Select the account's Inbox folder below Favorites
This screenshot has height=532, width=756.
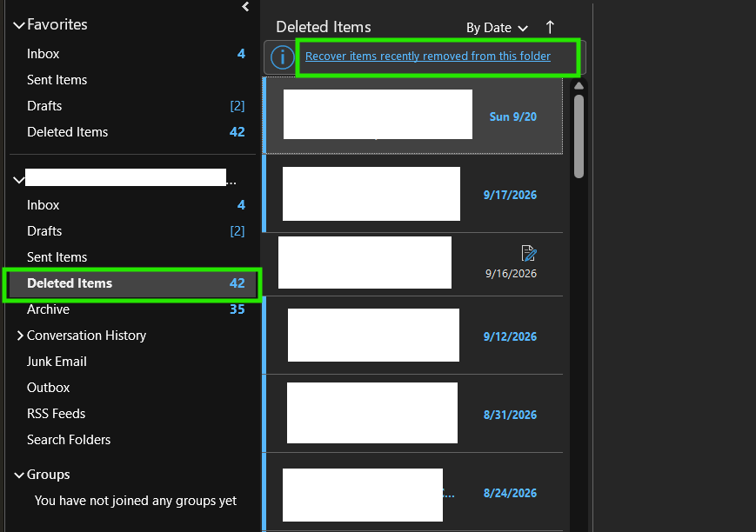click(130, 205)
